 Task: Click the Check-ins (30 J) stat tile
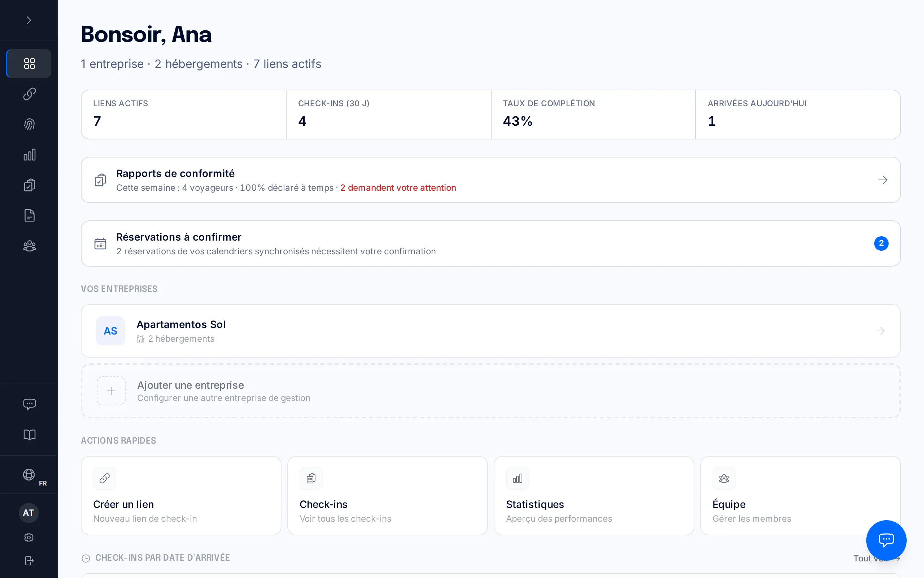pyautogui.click(x=388, y=115)
